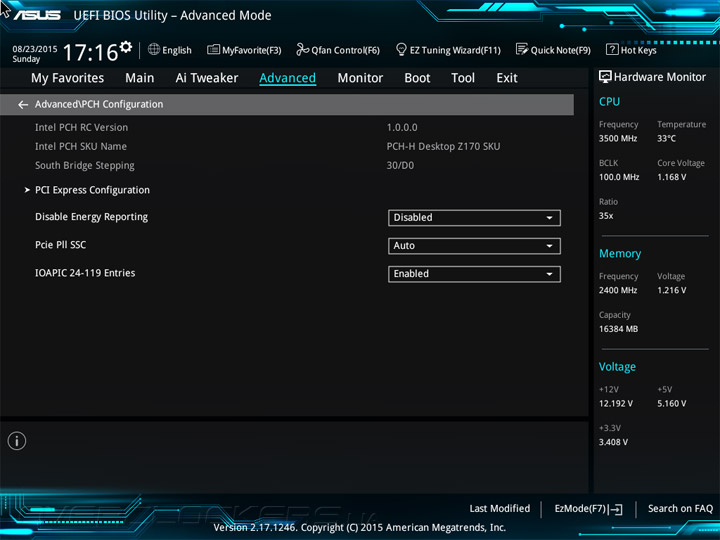The image size is (720, 540).
Task: Click the 1.0.0.0 version value
Action: (402, 128)
